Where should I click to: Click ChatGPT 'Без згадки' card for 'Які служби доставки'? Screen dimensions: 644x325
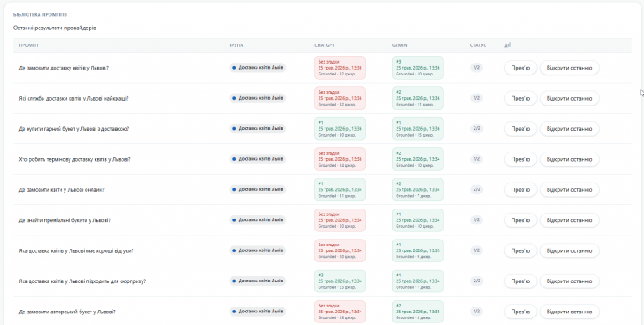click(340, 98)
